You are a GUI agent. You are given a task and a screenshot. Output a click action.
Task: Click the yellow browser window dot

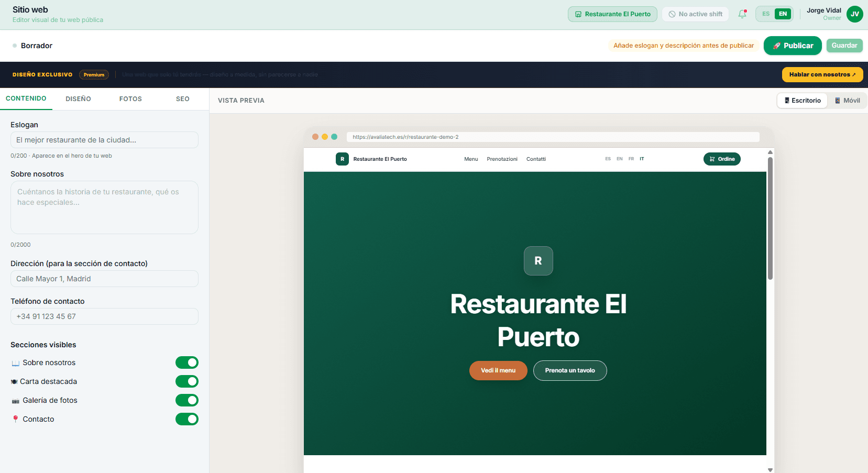(325, 137)
